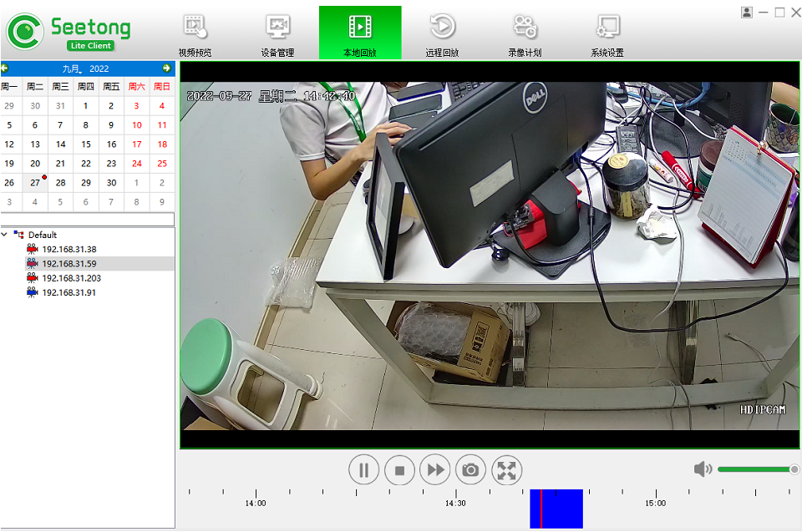Stop the recording playback
Viewport: 802px width, 532px height.
(399, 470)
